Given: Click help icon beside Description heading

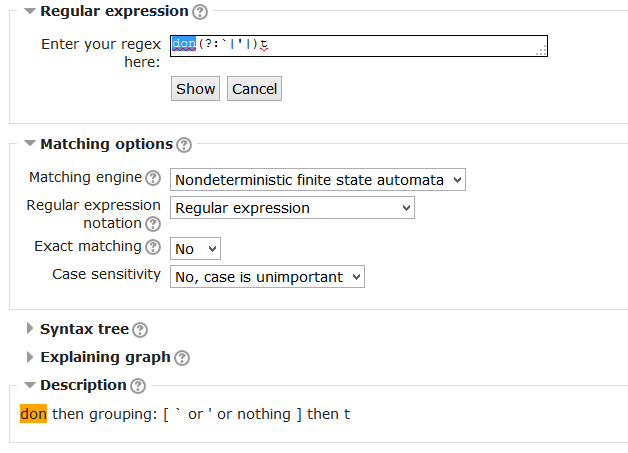Looking at the screenshot, I should (x=138, y=386).
